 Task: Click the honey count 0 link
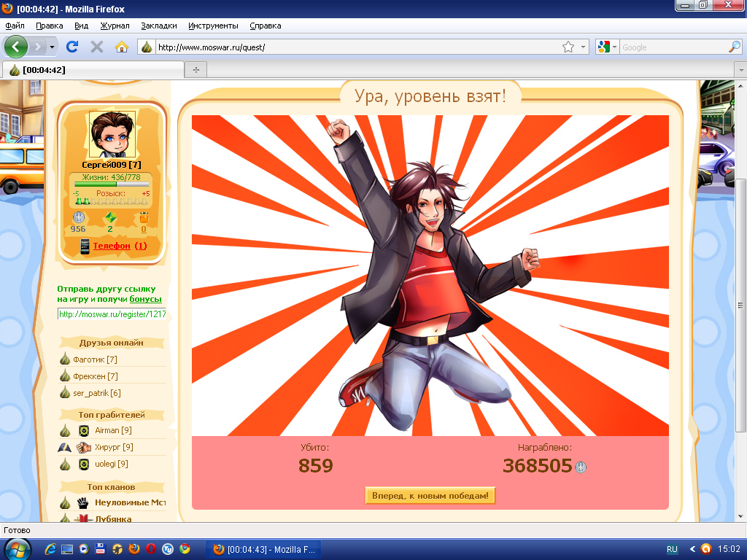point(144,229)
